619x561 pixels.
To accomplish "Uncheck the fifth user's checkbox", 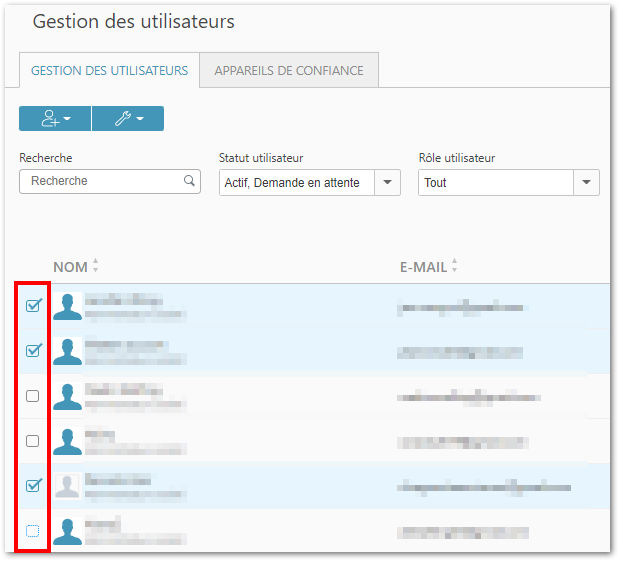I will point(33,485).
